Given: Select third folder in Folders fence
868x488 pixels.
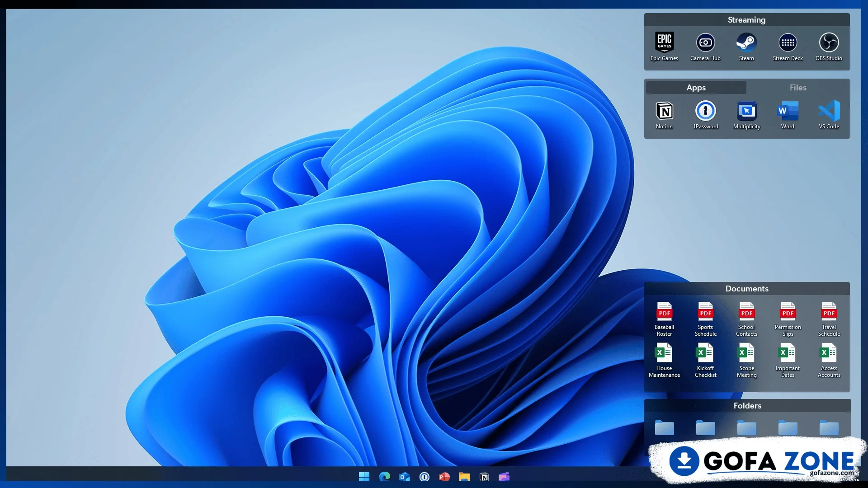Looking at the screenshot, I should click(x=746, y=427).
